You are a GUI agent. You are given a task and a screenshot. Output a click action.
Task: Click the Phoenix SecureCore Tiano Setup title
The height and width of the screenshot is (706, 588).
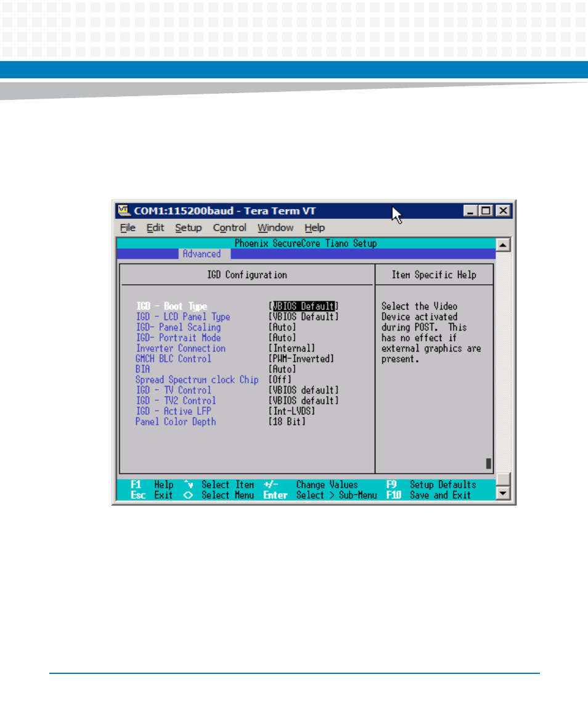(306, 244)
